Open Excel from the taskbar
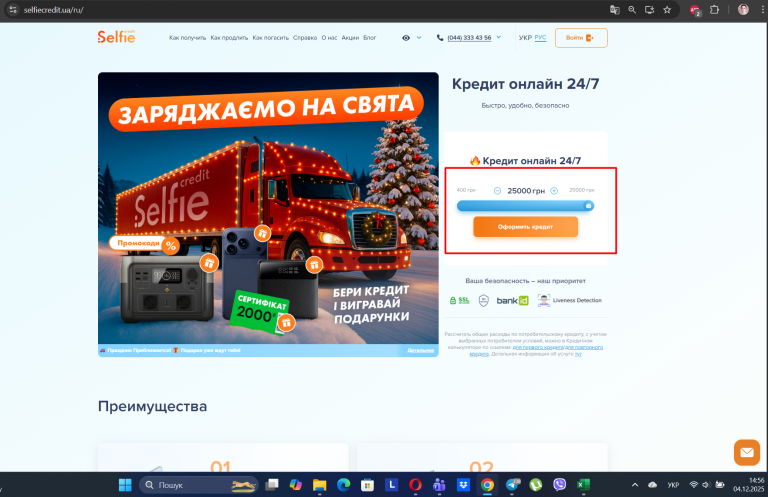The image size is (768, 497). 583,485
